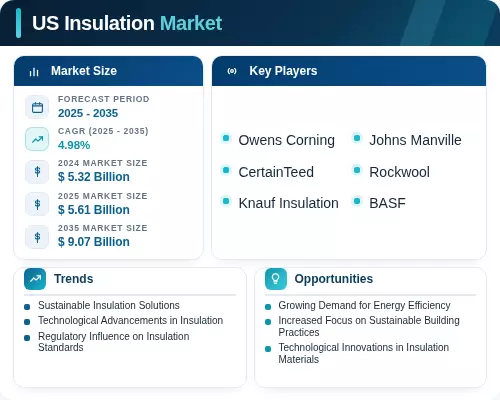Click the bullet next to Knauf Insulation

[x=226, y=201]
